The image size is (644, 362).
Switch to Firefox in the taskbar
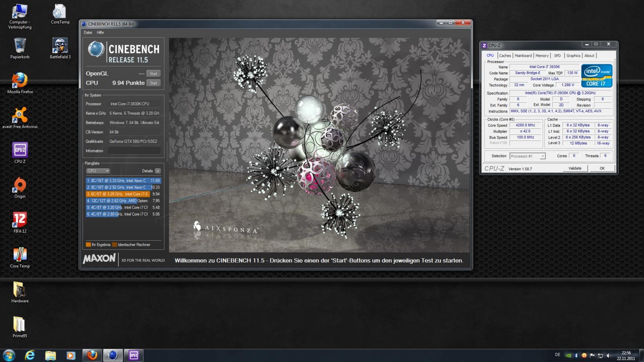pyautogui.click(x=92, y=355)
